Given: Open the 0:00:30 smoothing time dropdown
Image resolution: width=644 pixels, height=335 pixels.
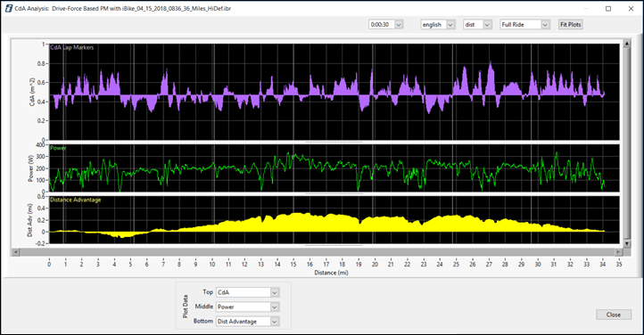Looking at the screenshot, I should coord(399,25).
